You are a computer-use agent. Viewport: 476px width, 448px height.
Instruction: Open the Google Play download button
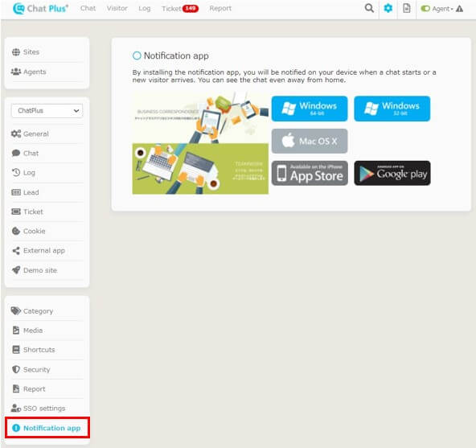392,173
